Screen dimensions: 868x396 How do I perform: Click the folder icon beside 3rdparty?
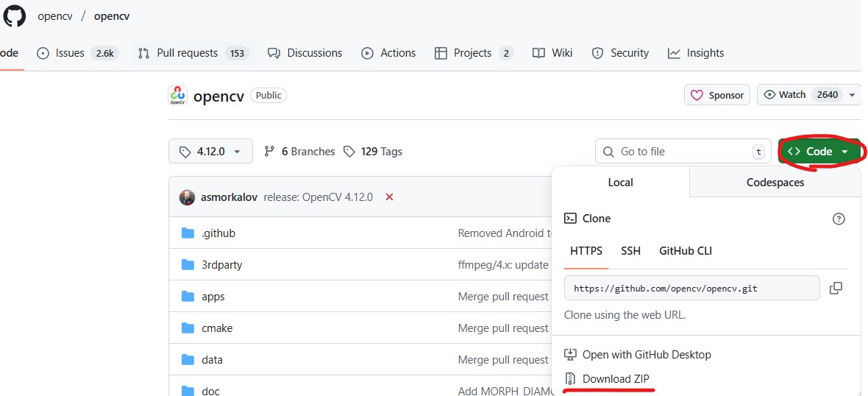coord(188,265)
